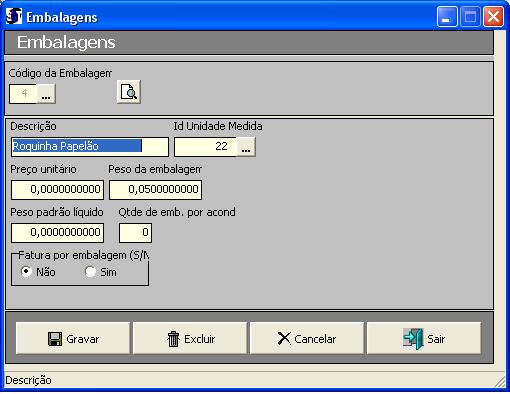510x394 pixels.
Task: Minimize the Embalagens window
Action: coord(447,16)
